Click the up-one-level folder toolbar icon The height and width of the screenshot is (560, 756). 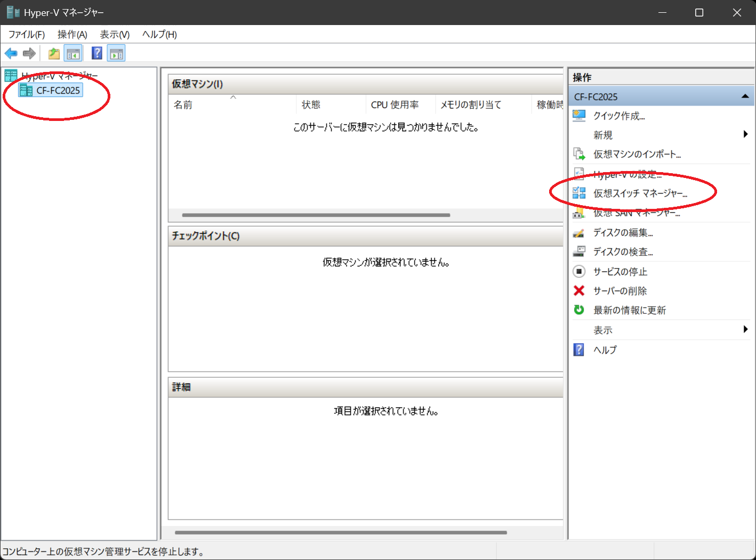coord(54,53)
